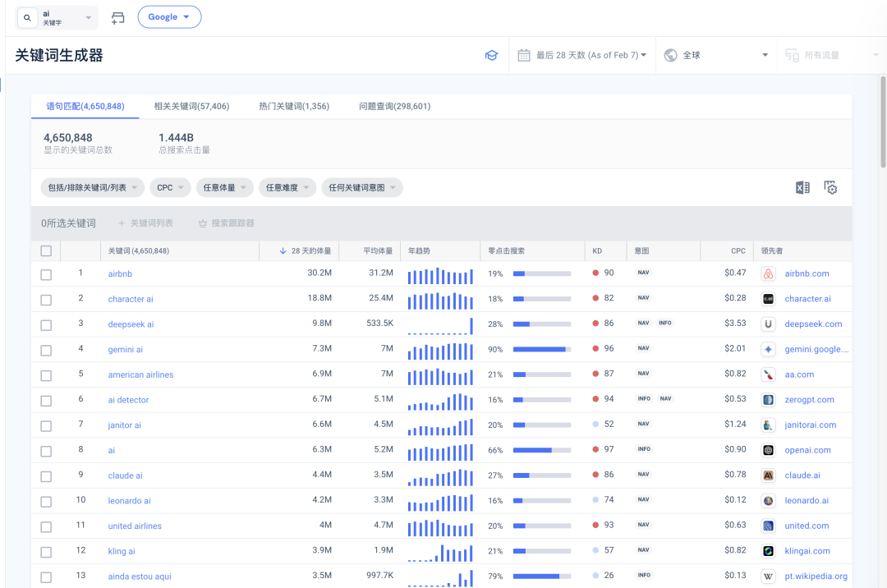This screenshot has height=588, width=887.
Task: Select the checkbox for deepseek ai
Action: click(46, 324)
